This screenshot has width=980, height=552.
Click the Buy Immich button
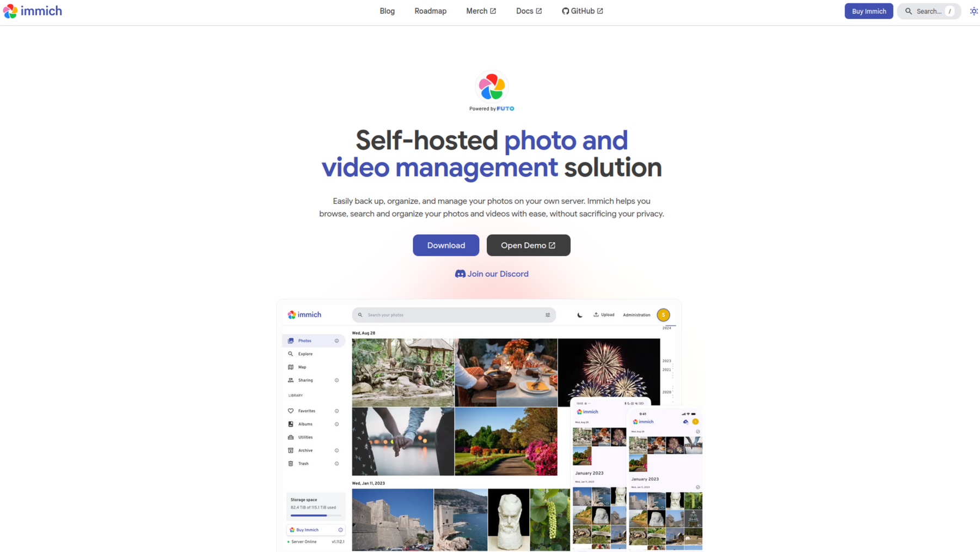(x=868, y=11)
